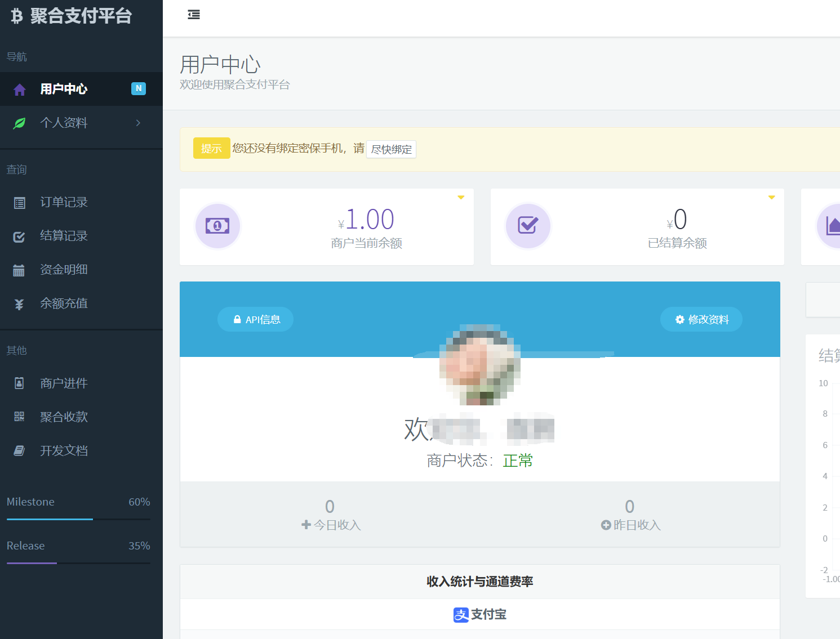Click the N badge next to 用户中心
Viewport: 840px width, 639px height.
tap(138, 88)
